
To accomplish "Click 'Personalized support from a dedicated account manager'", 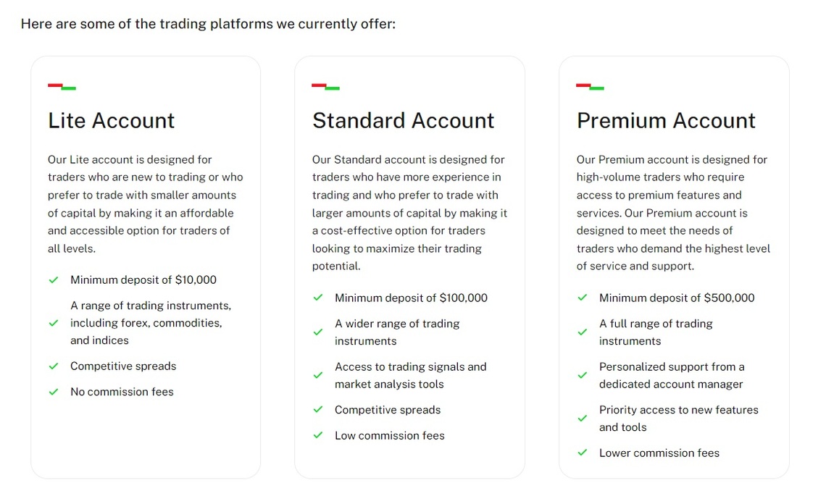I will pos(672,376).
